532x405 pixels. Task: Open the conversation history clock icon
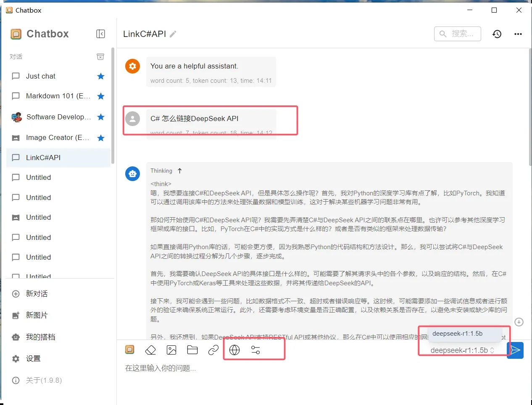click(x=497, y=34)
